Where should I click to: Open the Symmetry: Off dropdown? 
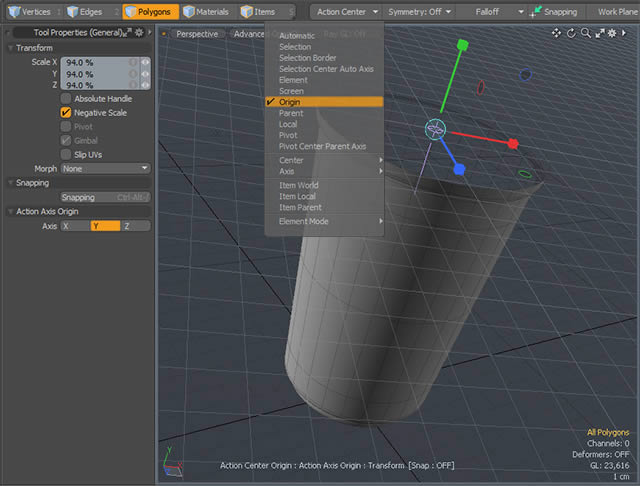click(420, 12)
